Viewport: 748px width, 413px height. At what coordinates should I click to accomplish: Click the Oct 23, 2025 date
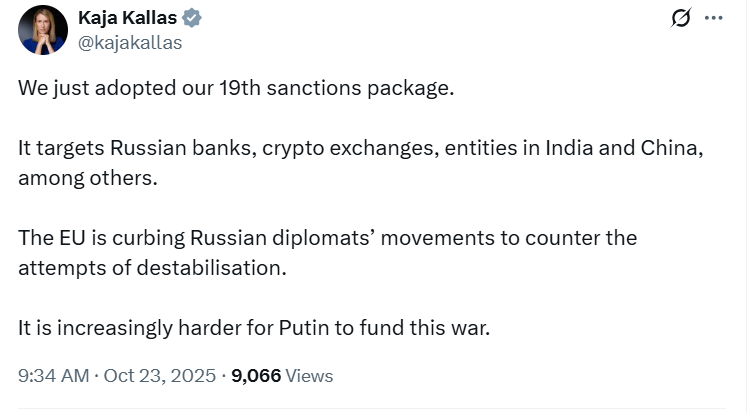coord(159,376)
